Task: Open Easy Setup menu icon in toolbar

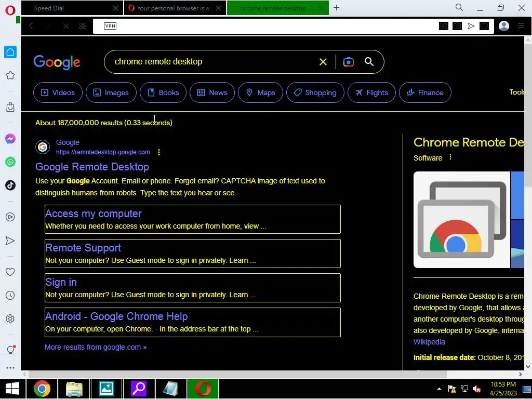Action: click(x=521, y=26)
